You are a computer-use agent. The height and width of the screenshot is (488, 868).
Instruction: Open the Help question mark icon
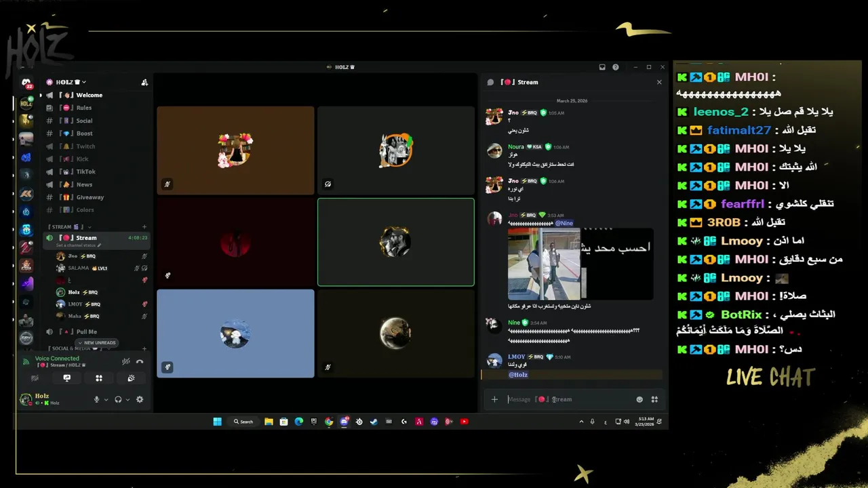pyautogui.click(x=616, y=67)
